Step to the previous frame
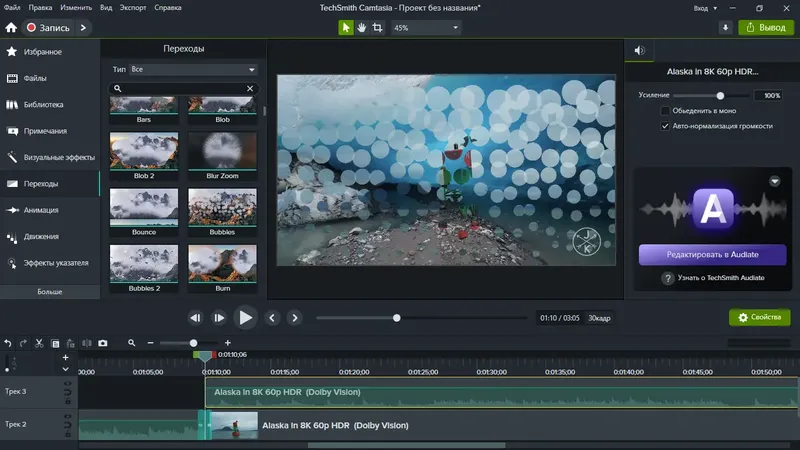Image resolution: width=800 pixels, height=450 pixels. pos(195,318)
